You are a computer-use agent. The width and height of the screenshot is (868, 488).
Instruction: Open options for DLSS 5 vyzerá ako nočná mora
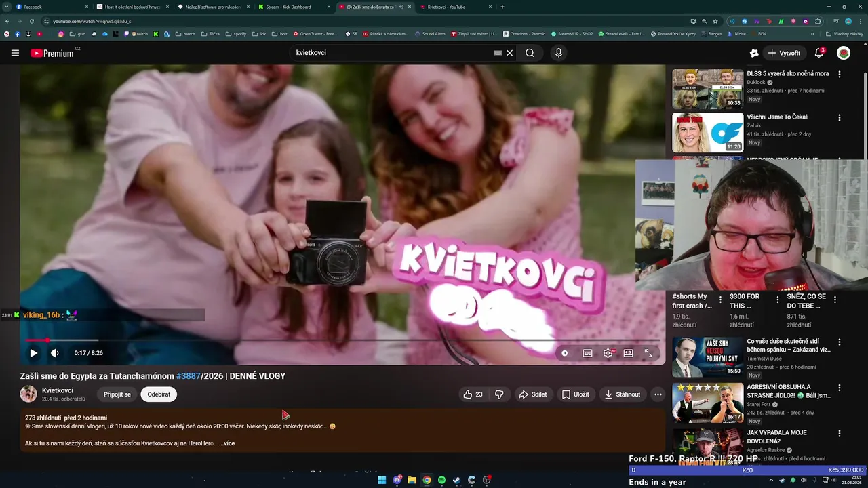pos(840,75)
